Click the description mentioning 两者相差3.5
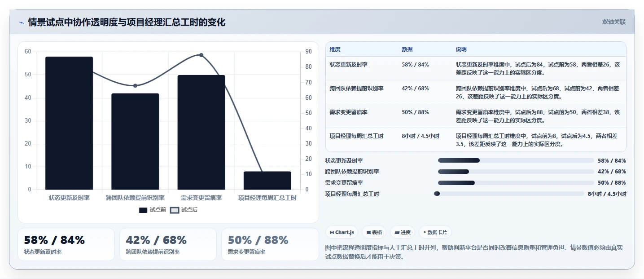 [x=538, y=140]
